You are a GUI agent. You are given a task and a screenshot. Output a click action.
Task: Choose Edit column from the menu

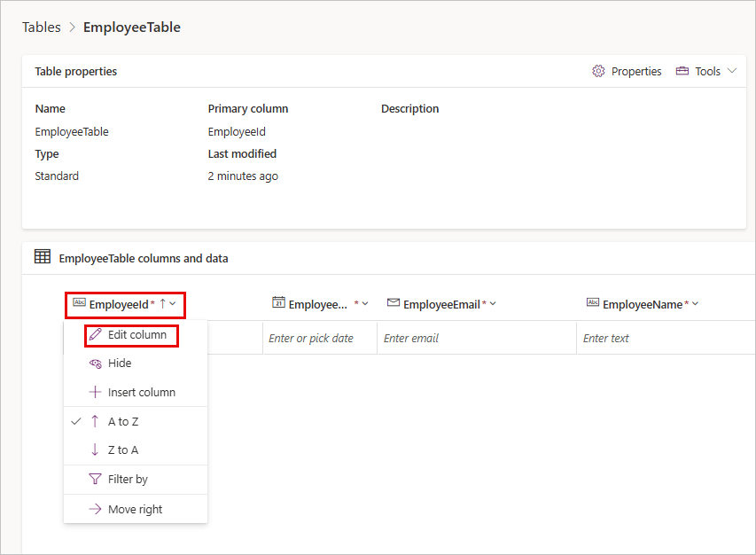pos(136,334)
